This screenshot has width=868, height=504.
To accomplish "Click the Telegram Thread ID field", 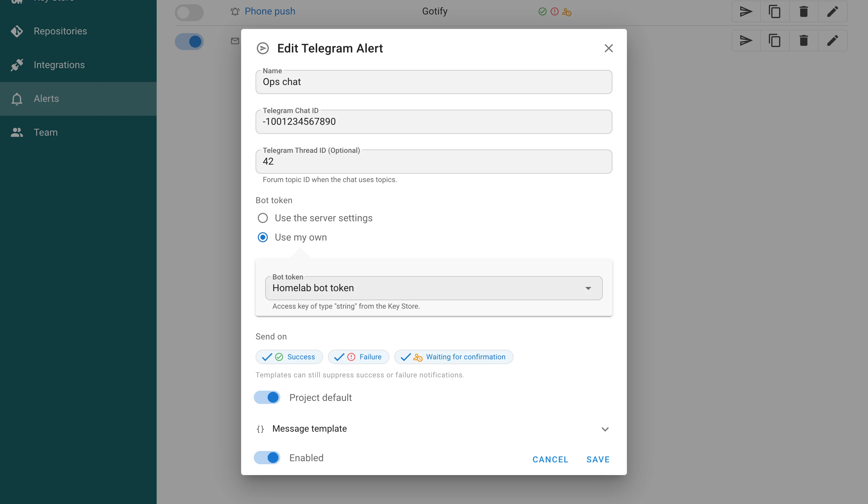I will 434,161.
